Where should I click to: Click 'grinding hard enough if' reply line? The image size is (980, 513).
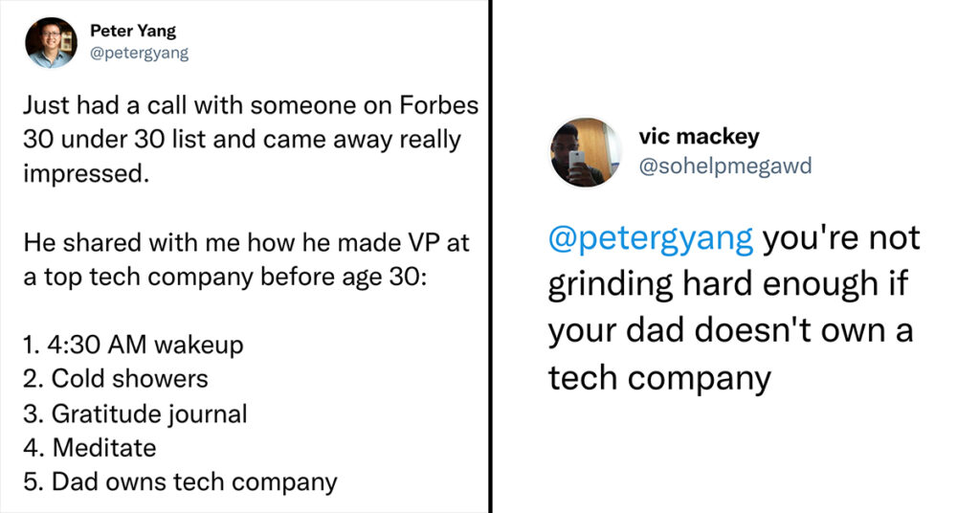pos(728,285)
